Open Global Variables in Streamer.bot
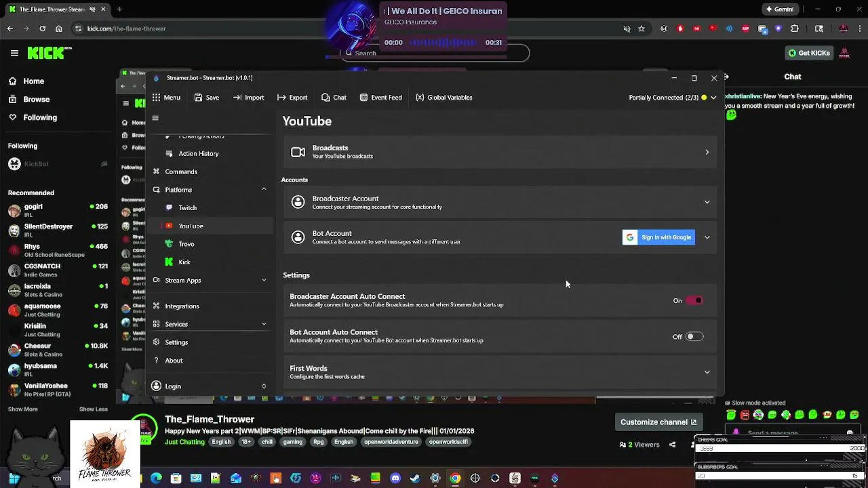868x488 pixels. click(443, 98)
